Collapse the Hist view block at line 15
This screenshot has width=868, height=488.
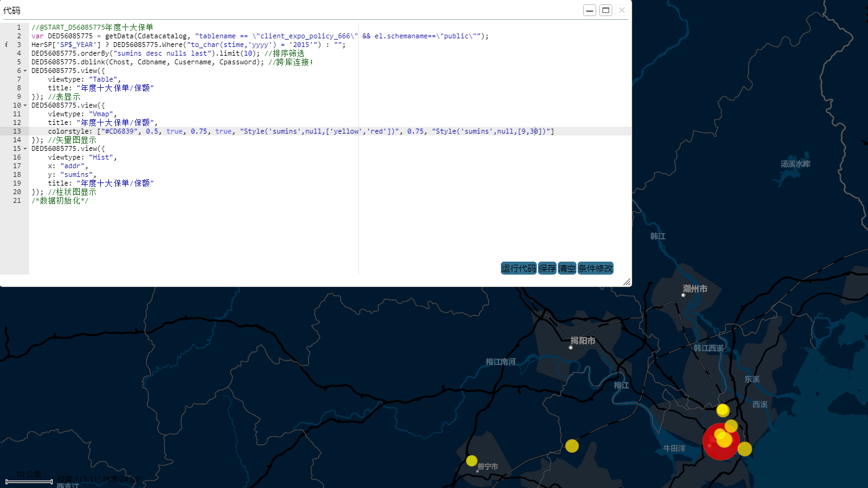coord(25,148)
